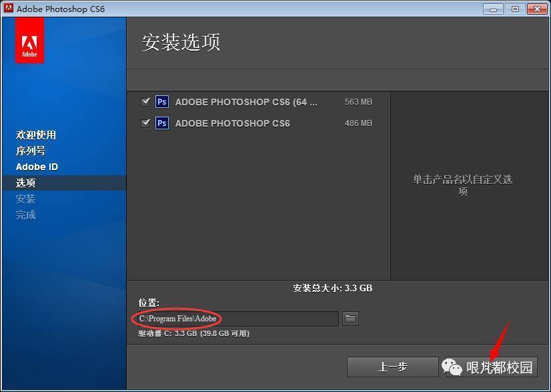
Task: Click the 486 MB size value
Action: click(x=358, y=123)
